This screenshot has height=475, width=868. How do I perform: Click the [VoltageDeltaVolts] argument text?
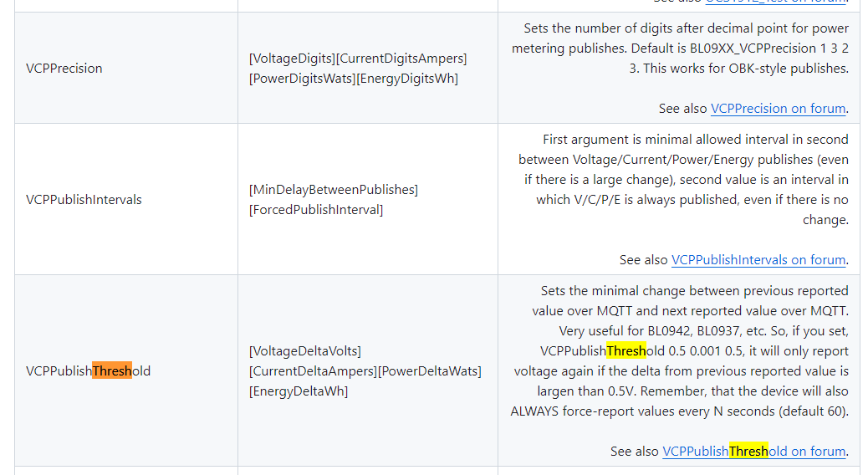pos(305,351)
